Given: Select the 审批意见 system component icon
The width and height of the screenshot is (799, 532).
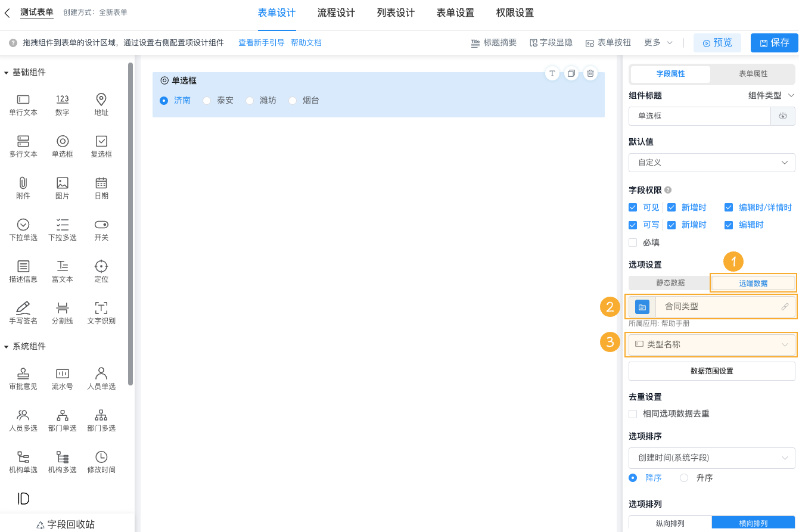Looking at the screenshot, I should tap(23, 378).
